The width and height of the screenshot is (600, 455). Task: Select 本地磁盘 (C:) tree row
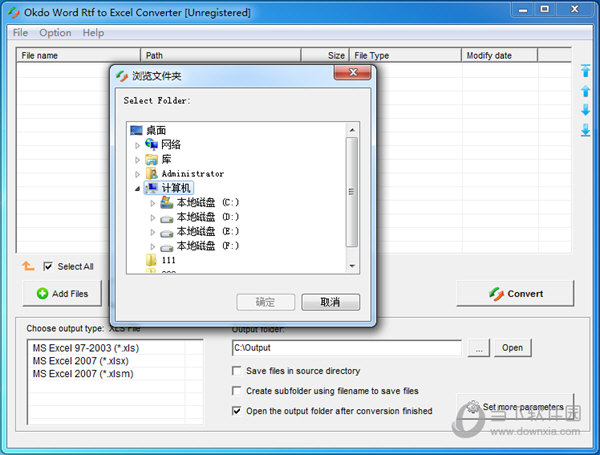[208, 202]
